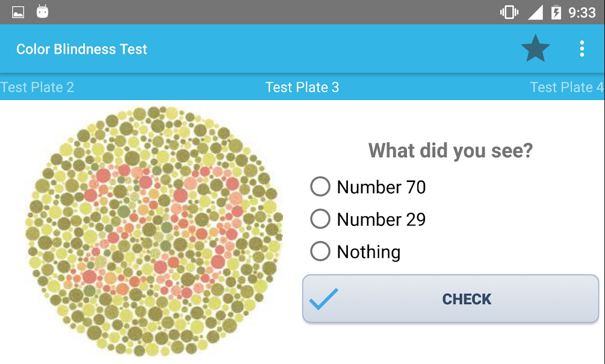
Task: Tap the 9:33 clock in status bar
Action: 582,12
